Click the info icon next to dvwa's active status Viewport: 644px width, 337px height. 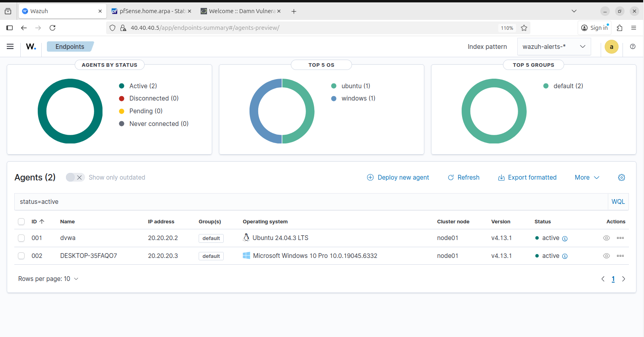pyautogui.click(x=565, y=238)
